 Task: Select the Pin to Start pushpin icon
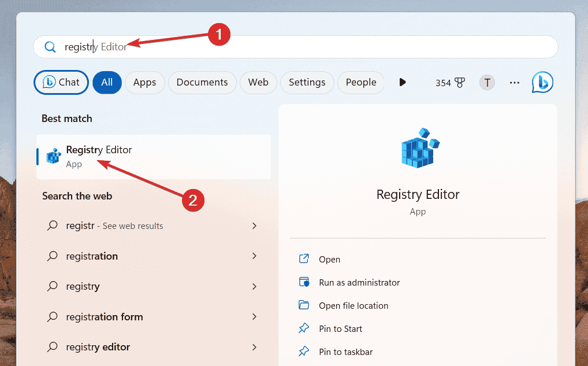coord(304,328)
